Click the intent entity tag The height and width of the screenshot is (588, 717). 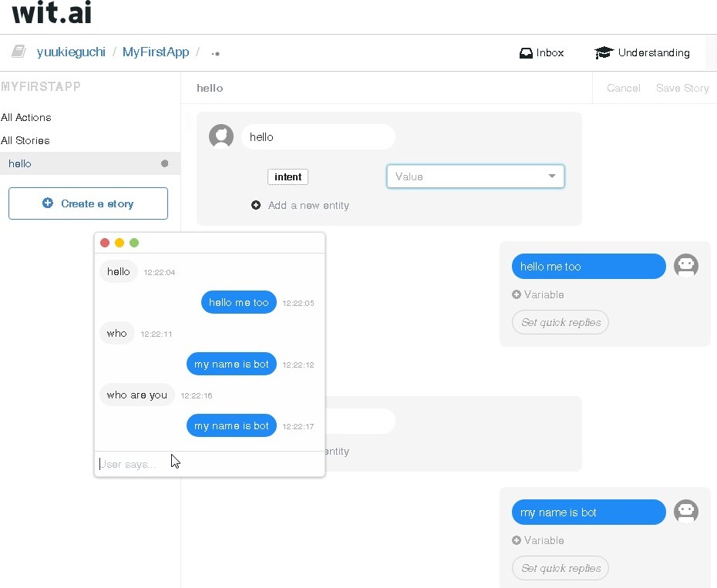click(288, 177)
